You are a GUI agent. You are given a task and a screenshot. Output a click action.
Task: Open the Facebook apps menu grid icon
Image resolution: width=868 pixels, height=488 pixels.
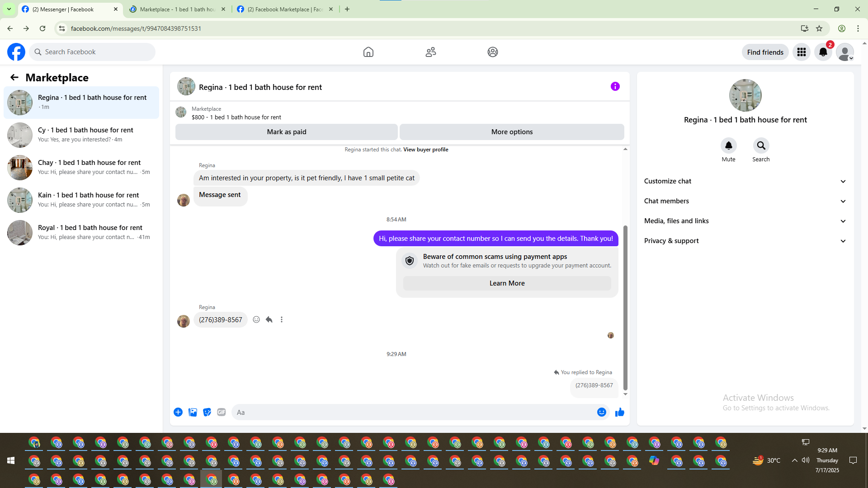click(802, 52)
